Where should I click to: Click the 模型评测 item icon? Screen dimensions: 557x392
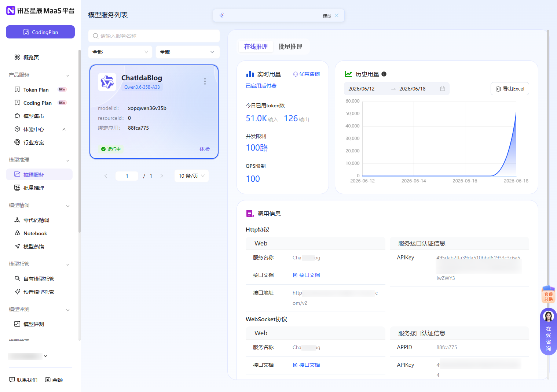17,324
